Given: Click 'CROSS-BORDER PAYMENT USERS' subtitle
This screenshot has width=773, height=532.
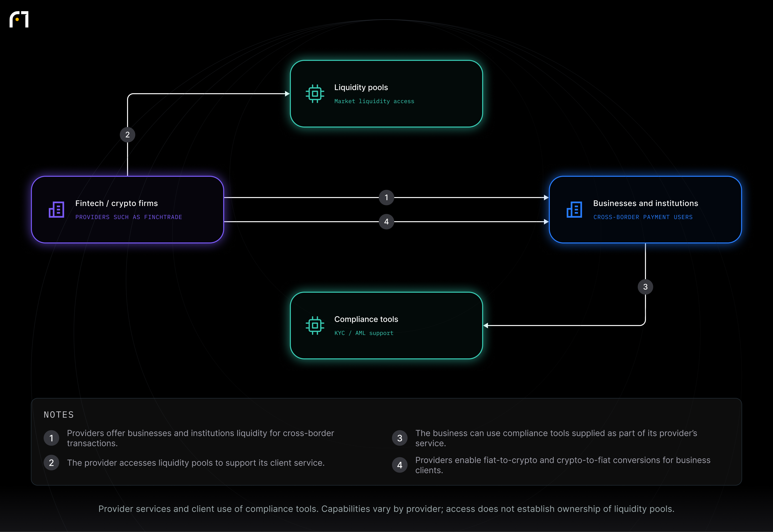Looking at the screenshot, I should click(x=643, y=217).
